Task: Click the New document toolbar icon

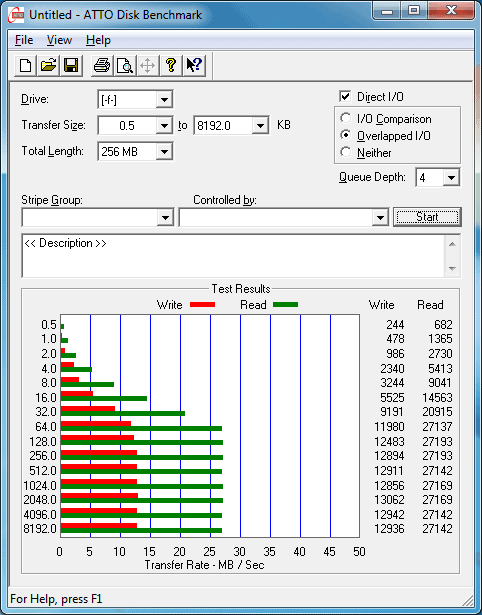Action: (25, 65)
